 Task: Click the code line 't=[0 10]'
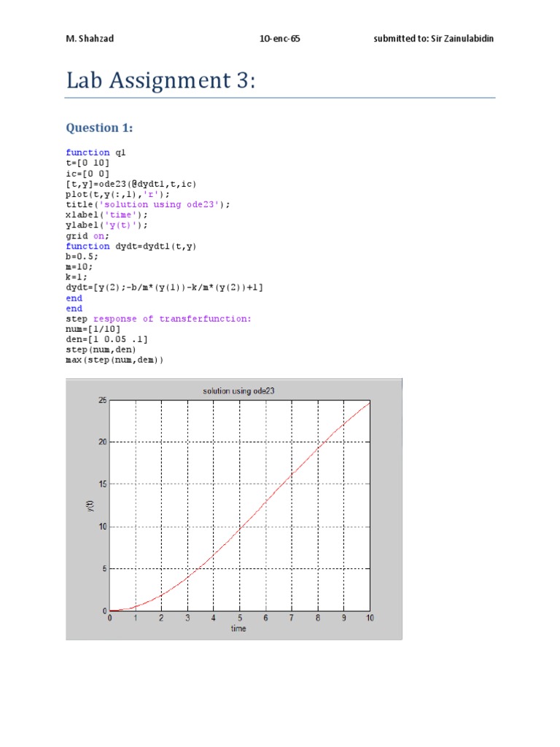[x=87, y=163]
